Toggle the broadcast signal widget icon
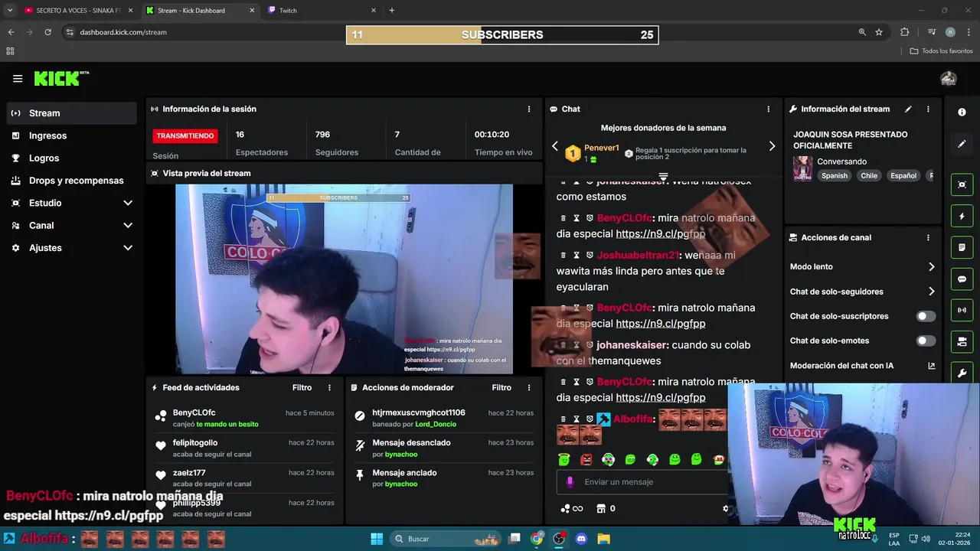Viewport: 980px width, 551px height. 962,310
